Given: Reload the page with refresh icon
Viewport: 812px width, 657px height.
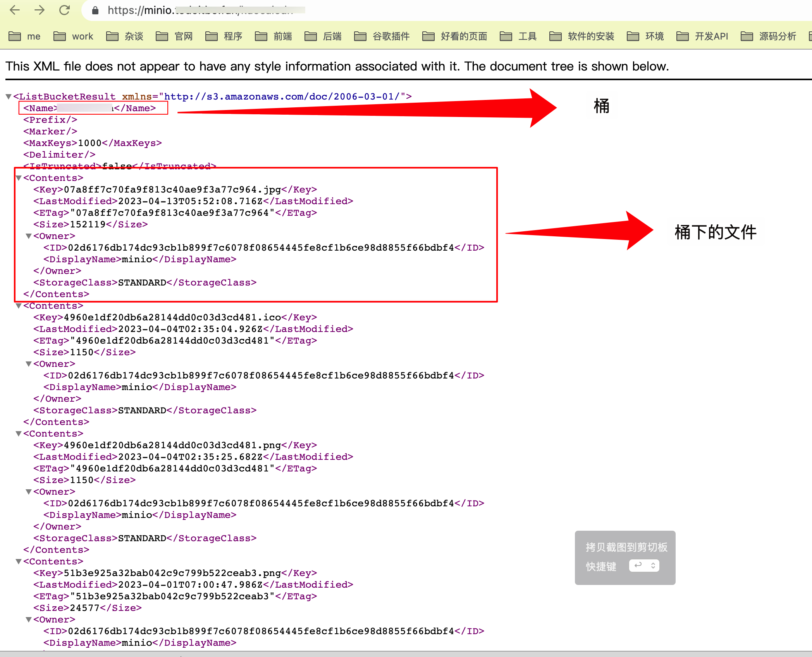Looking at the screenshot, I should tap(65, 10).
